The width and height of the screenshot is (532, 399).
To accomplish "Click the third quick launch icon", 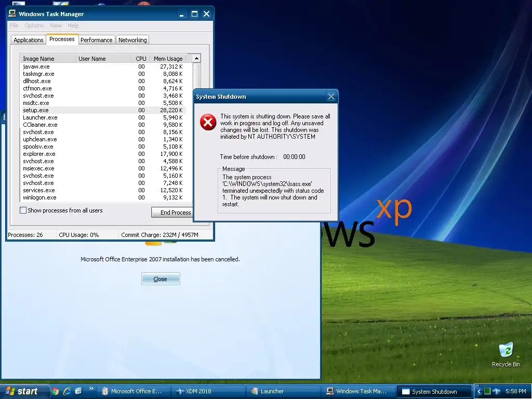I will 78,391.
